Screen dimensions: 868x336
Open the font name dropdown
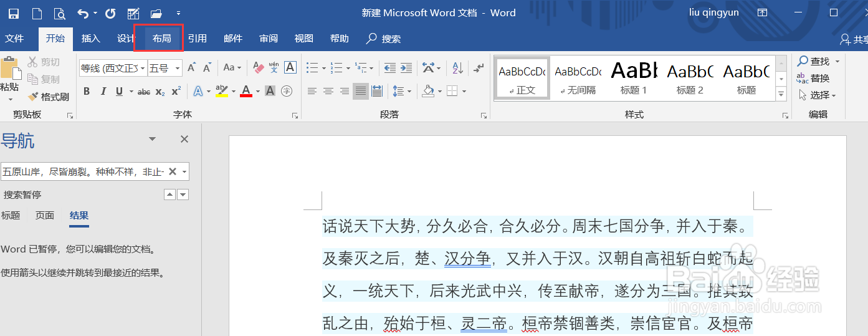pyautogui.click(x=143, y=68)
